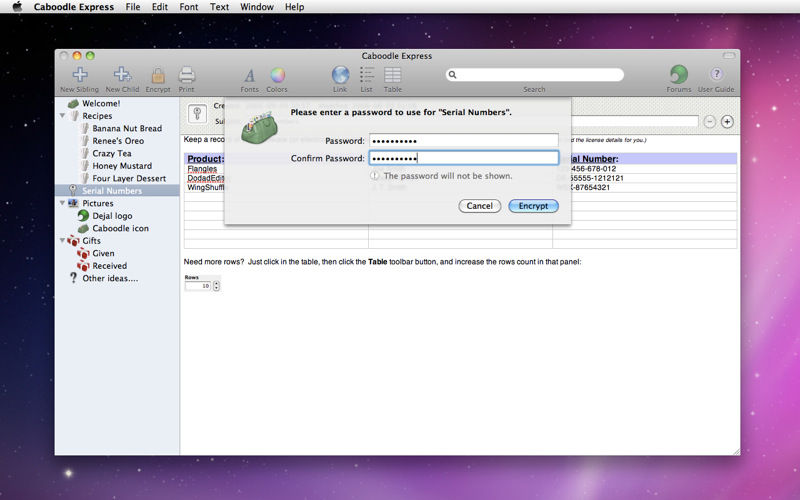Select Dejal logo entry

(x=112, y=216)
